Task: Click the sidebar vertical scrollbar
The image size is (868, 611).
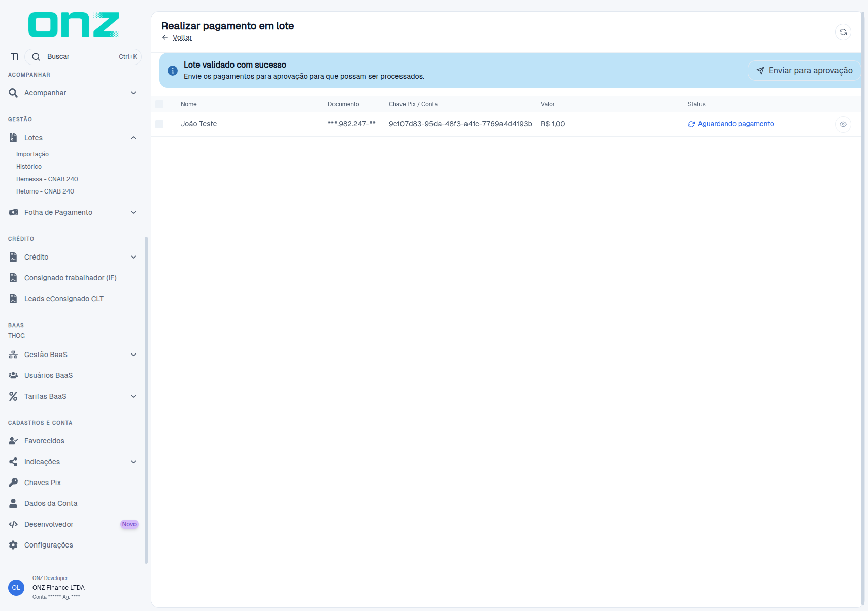Action: pyautogui.click(x=146, y=400)
